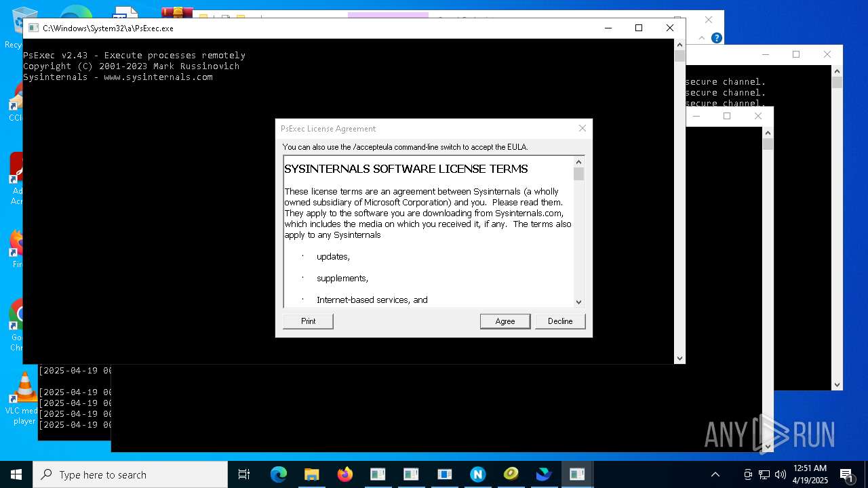This screenshot has width=868, height=488.
Task: Click the license text scrollbar thumb
Action: coord(578,174)
